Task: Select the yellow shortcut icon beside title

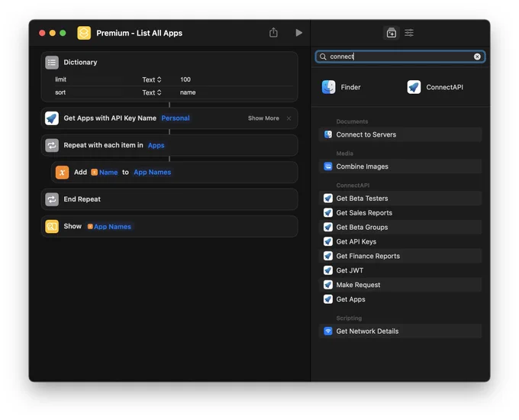Action: click(84, 33)
